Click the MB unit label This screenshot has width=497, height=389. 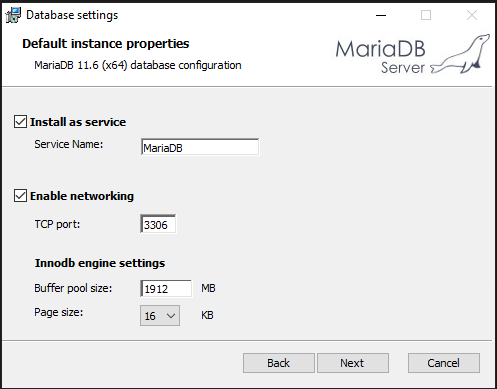click(x=208, y=288)
